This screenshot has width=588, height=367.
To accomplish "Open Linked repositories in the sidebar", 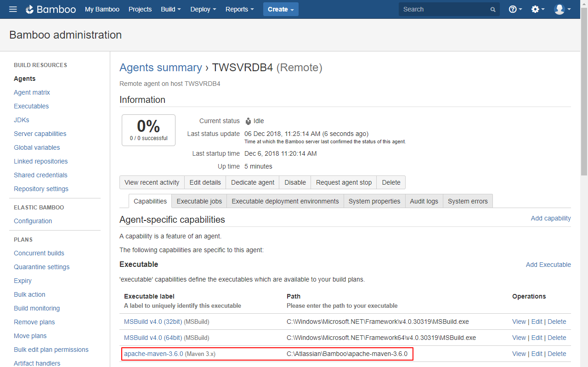I will pyautogui.click(x=41, y=161).
